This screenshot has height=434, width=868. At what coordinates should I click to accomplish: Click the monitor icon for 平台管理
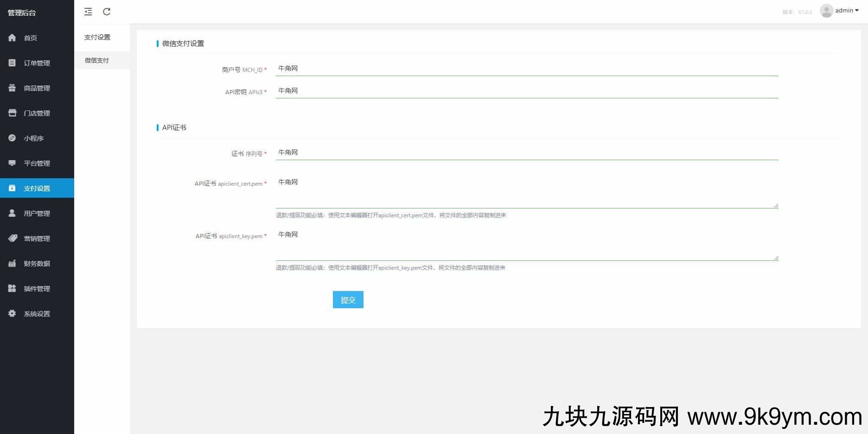pos(12,163)
